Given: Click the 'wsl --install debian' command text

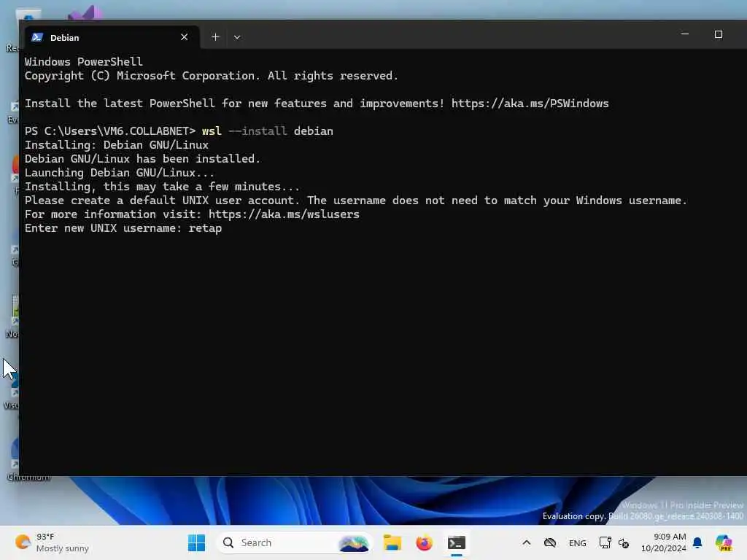Looking at the screenshot, I should click(267, 131).
